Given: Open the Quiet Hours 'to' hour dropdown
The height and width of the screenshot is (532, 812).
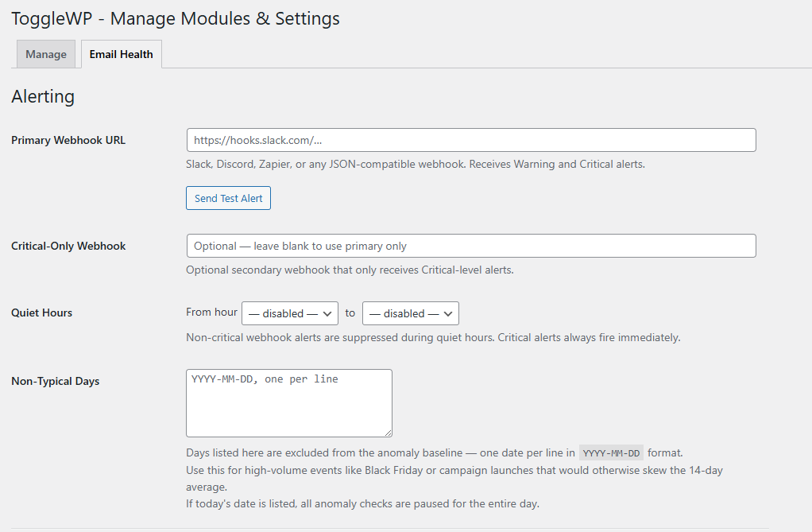Looking at the screenshot, I should tap(411, 313).
